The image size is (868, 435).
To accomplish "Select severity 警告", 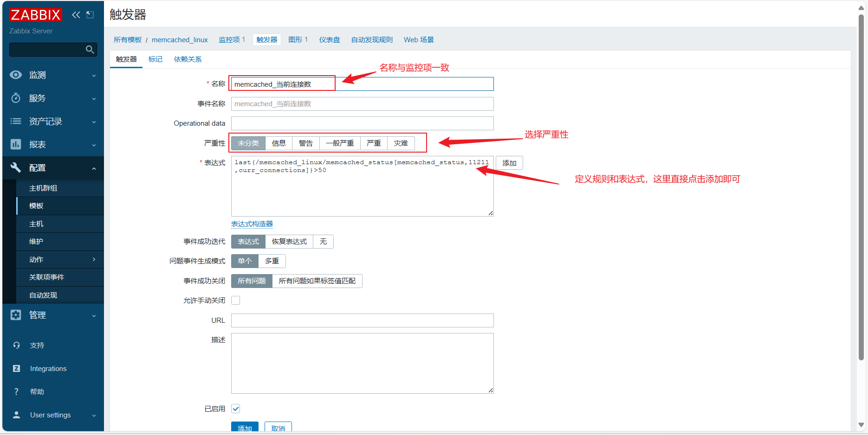I will [306, 143].
